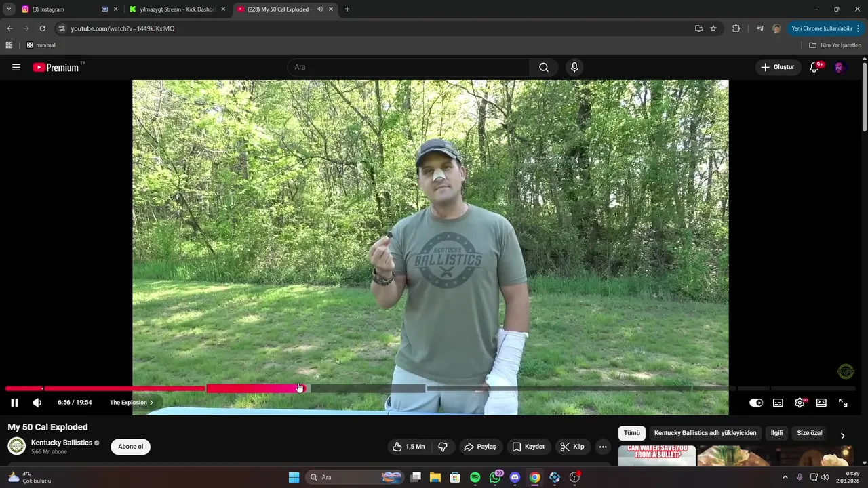The image size is (868, 488).
Task: Pause the video
Action: tap(14, 403)
